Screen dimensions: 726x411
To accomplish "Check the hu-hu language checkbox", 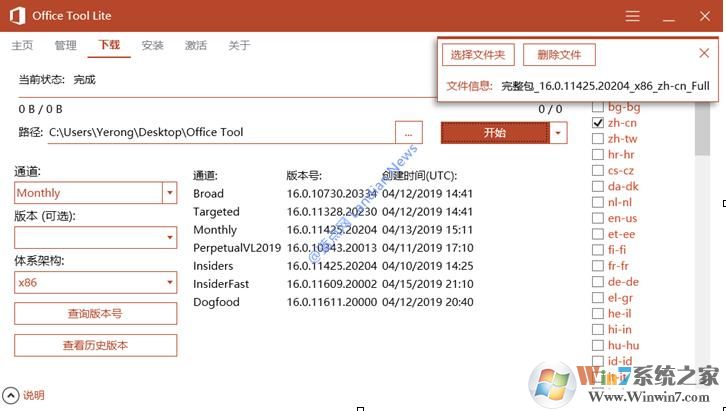I will pyautogui.click(x=598, y=345).
